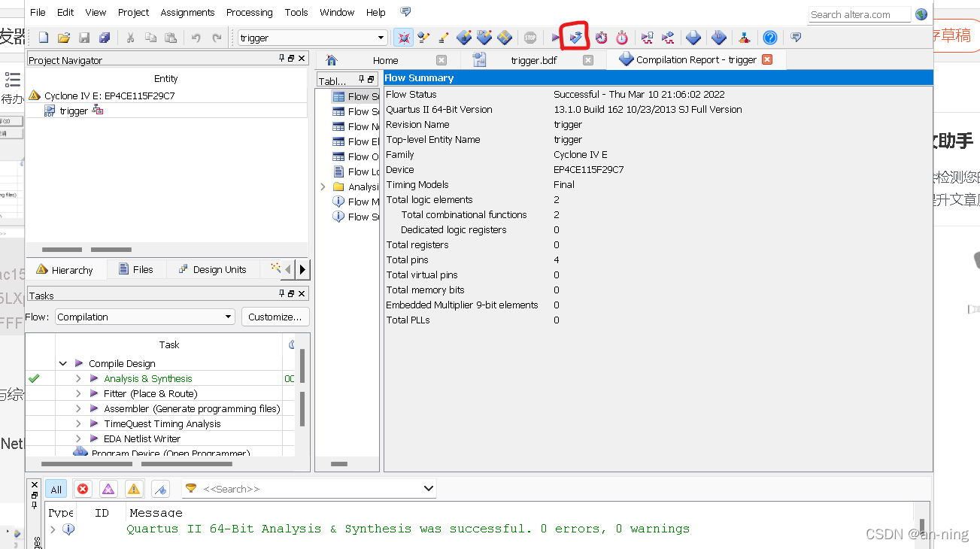Click the info icon on the message row

pos(68,529)
